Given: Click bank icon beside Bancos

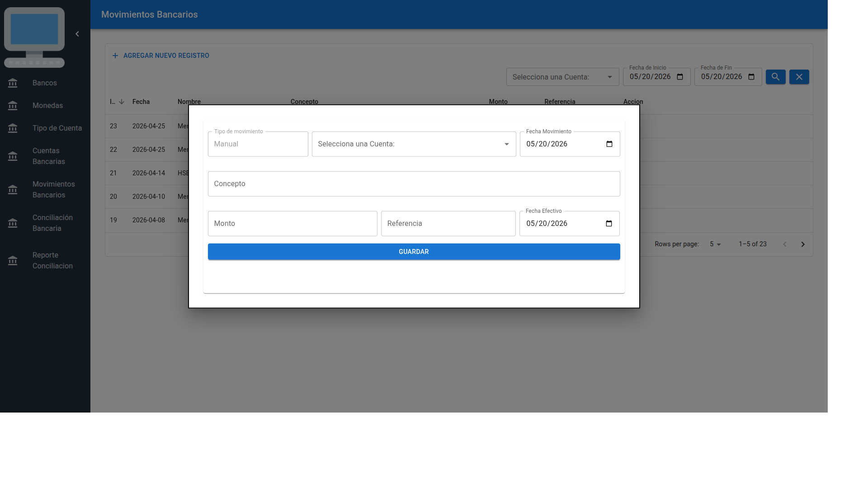Looking at the screenshot, I should pyautogui.click(x=13, y=83).
